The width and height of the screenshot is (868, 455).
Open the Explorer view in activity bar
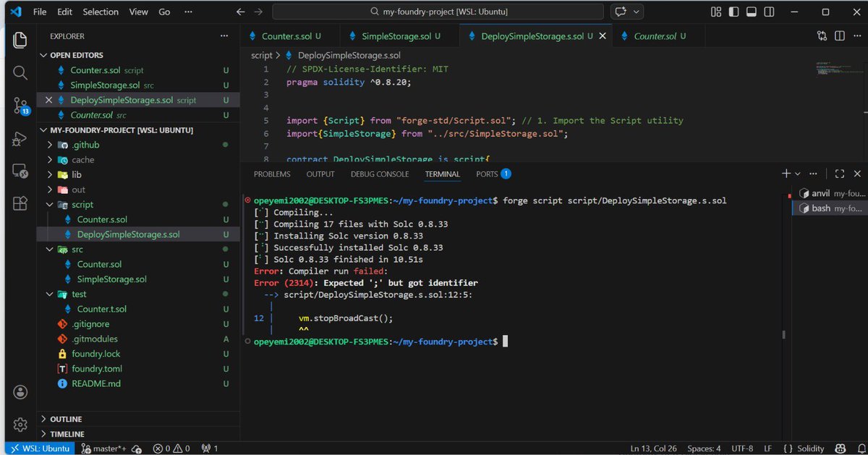(20, 39)
